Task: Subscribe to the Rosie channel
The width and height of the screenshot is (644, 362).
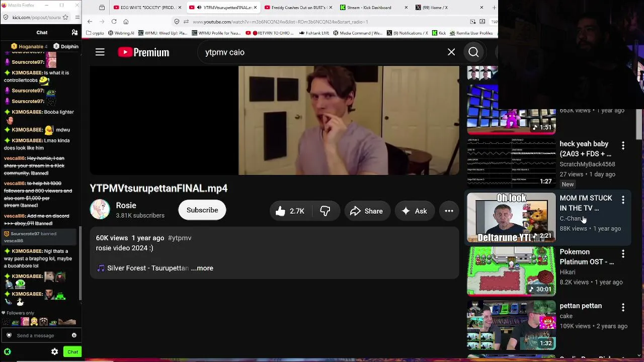Action: (x=202, y=210)
